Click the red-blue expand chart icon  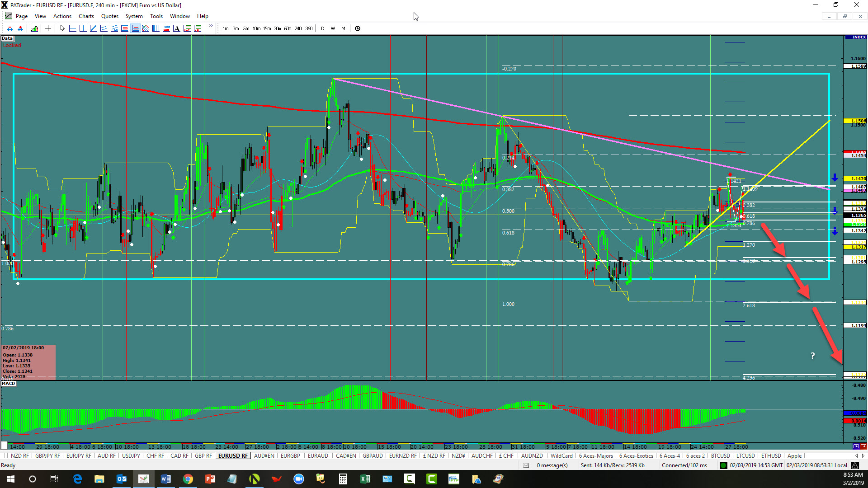[20, 28]
